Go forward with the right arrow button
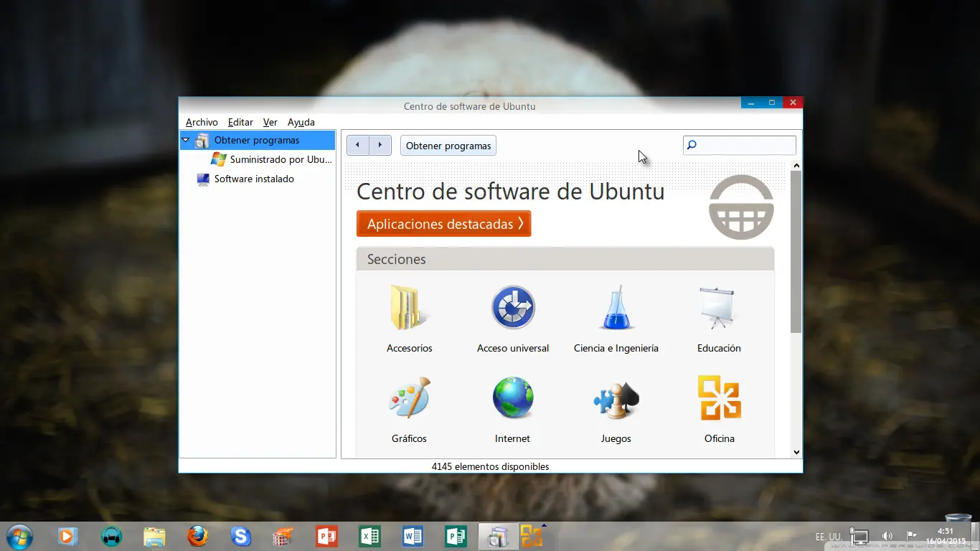 pyautogui.click(x=380, y=145)
